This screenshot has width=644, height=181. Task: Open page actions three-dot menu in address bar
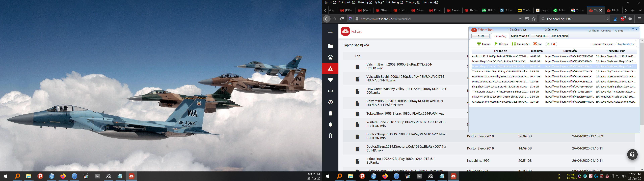(x=521, y=19)
